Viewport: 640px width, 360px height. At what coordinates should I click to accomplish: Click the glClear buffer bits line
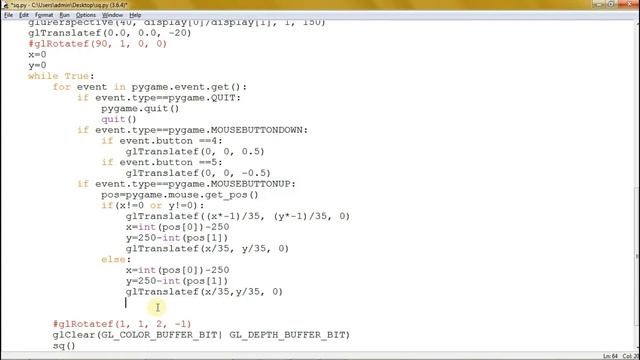201,335
